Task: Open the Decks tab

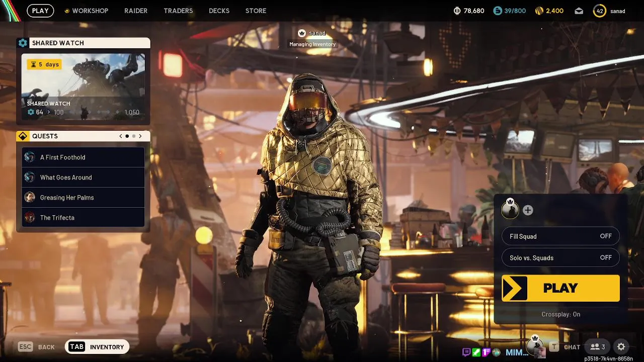Action: [x=219, y=11]
